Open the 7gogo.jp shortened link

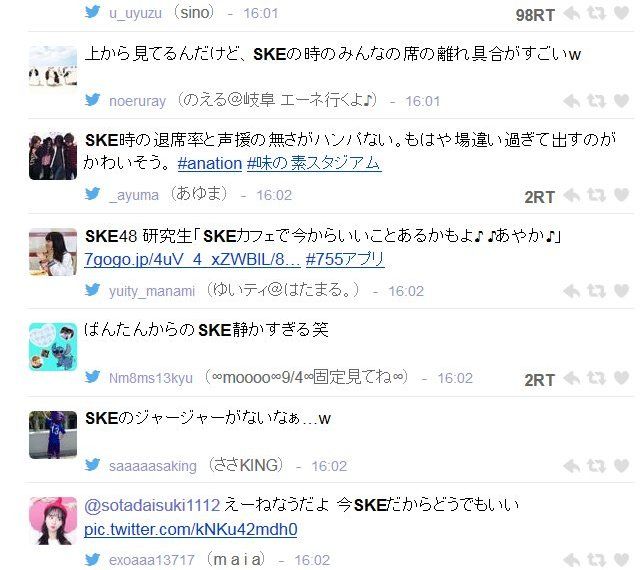click(x=192, y=259)
